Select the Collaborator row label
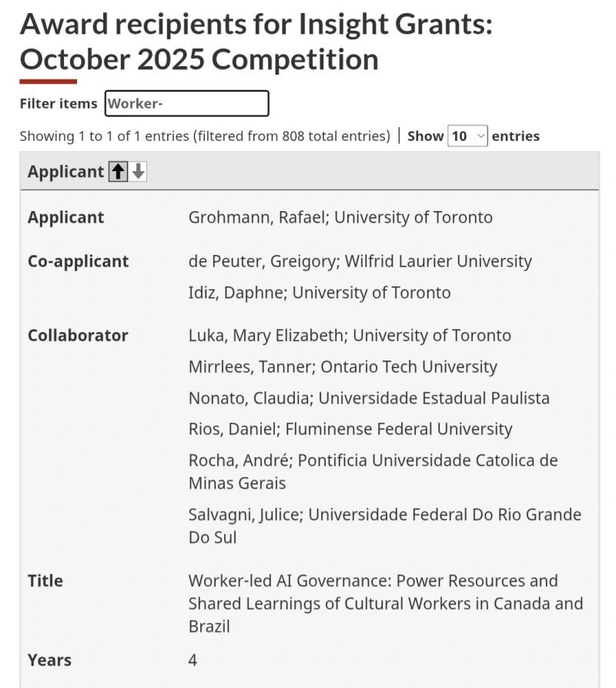 [78, 336]
